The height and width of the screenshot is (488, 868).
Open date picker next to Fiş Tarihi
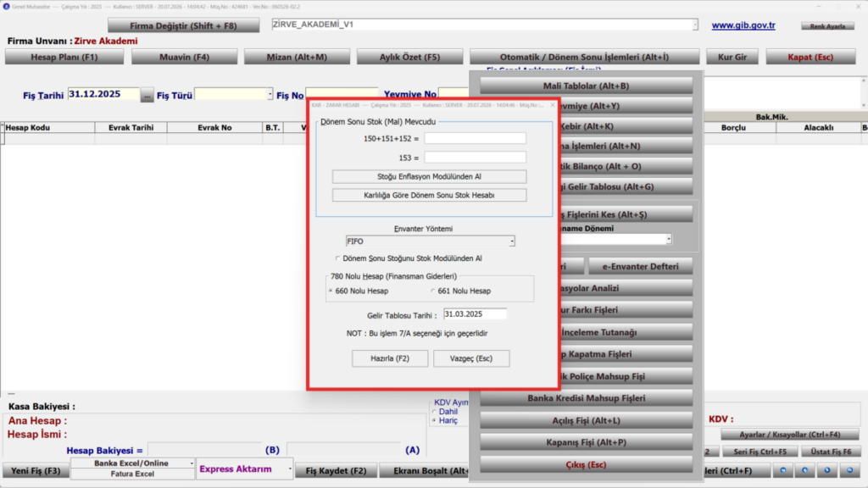147,95
